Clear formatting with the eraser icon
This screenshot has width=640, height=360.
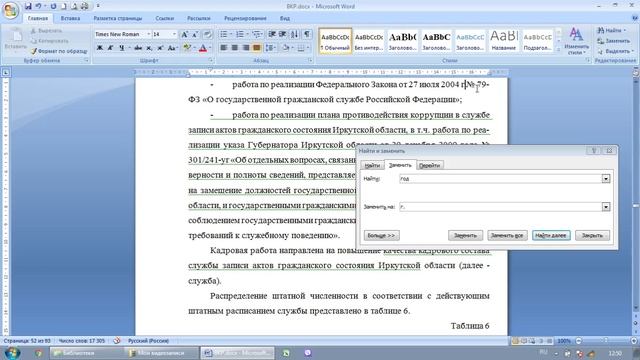(x=207, y=34)
